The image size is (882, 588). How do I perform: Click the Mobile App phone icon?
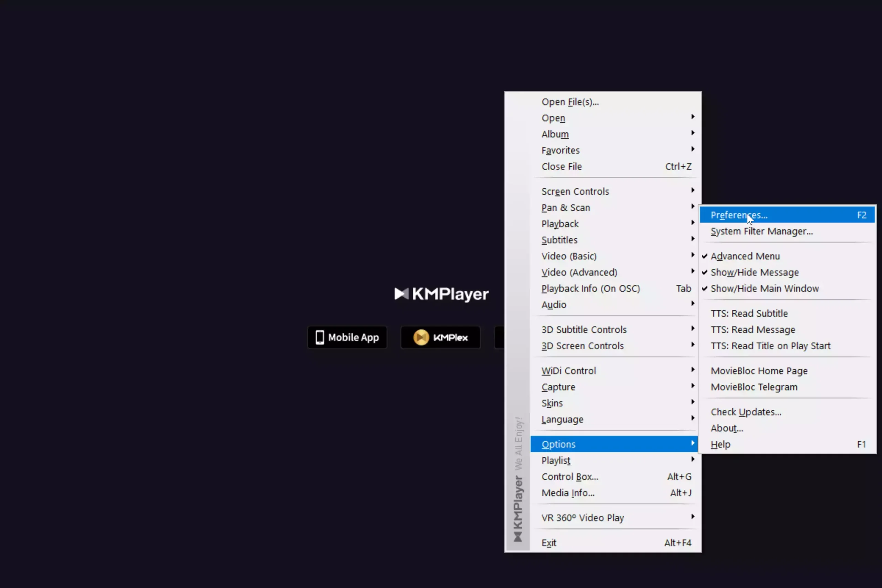320,337
